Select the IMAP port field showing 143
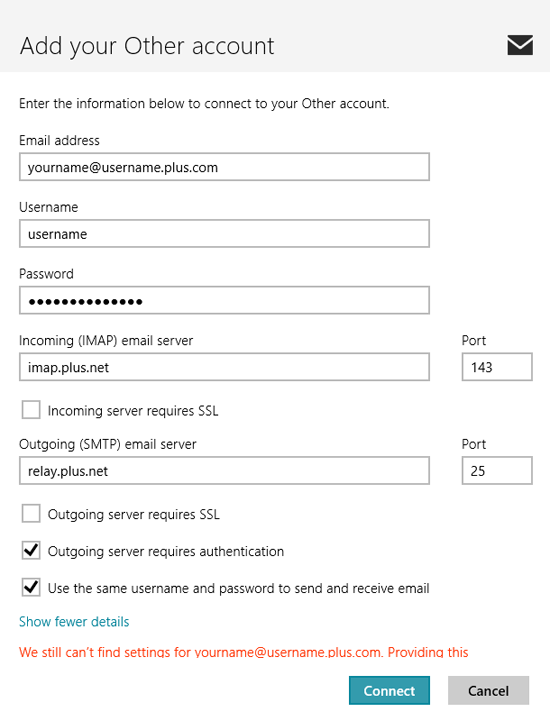 click(x=497, y=367)
